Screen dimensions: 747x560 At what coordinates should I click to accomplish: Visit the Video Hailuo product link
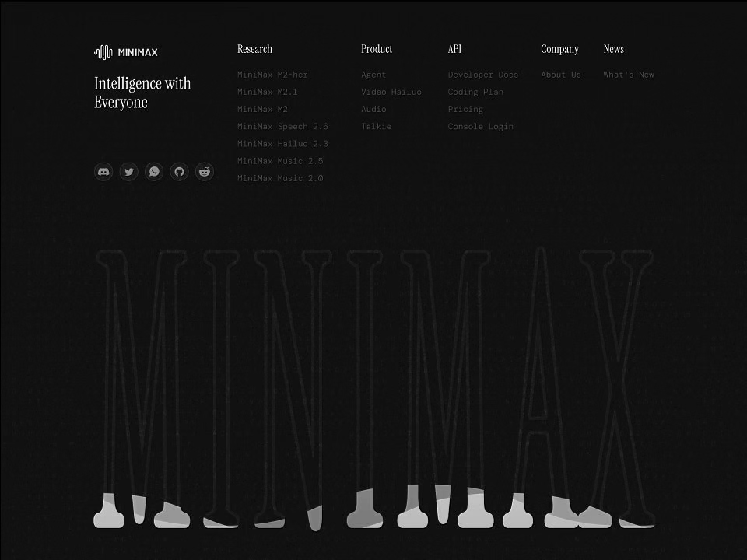coord(391,92)
